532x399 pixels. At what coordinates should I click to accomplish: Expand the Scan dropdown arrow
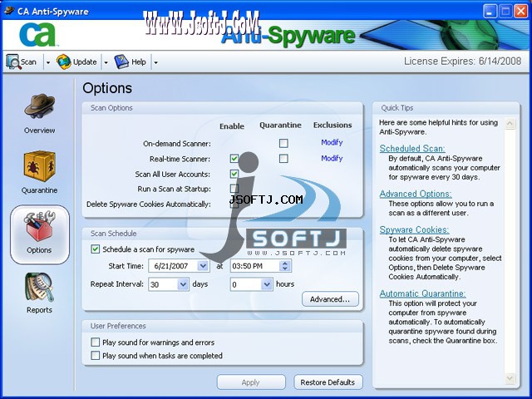48,62
